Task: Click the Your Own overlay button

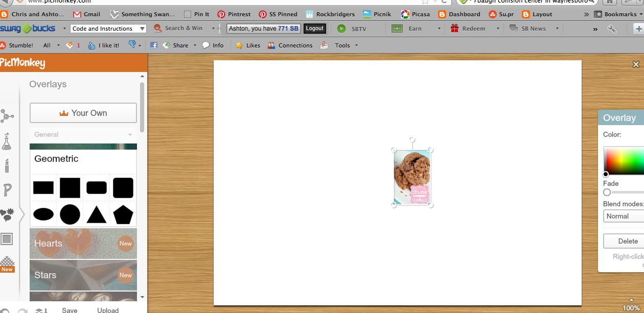Action: coord(83,113)
